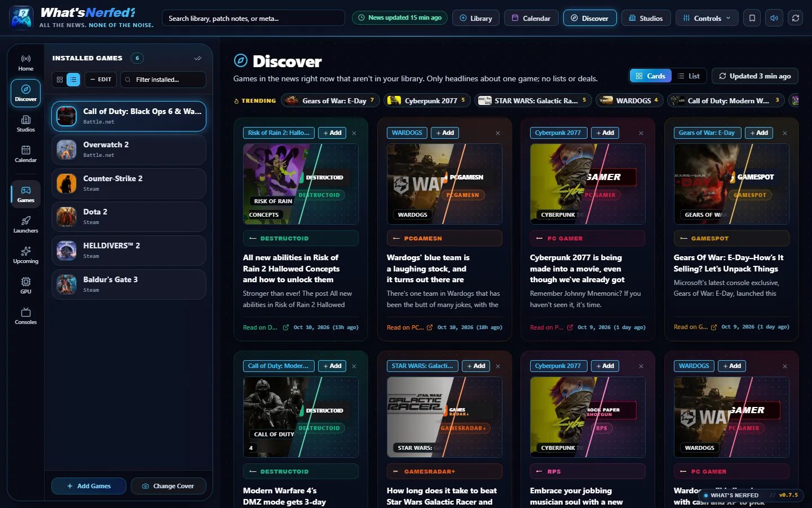
Task: Switch installed games to list view
Action: [73, 80]
